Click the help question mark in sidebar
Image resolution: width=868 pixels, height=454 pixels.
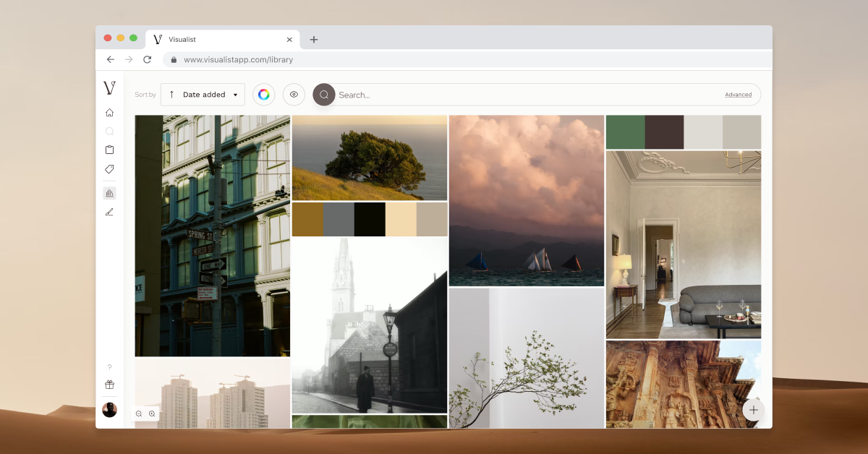click(109, 367)
